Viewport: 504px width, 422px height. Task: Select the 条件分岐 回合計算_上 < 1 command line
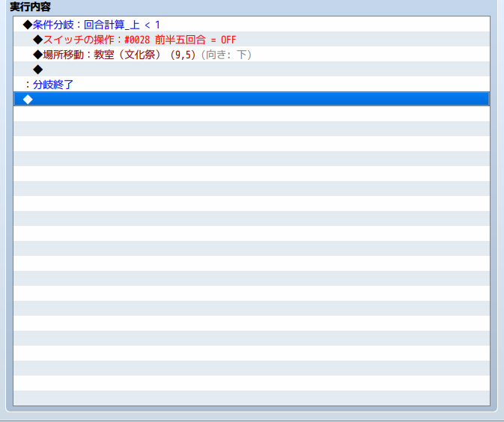click(252, 25)
